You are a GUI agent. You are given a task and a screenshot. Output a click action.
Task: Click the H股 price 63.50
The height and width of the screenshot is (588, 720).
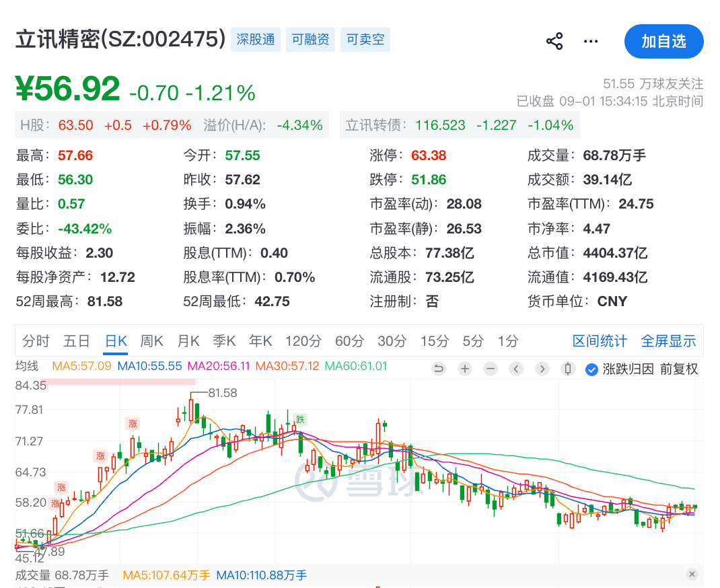(x=76, y=125)
